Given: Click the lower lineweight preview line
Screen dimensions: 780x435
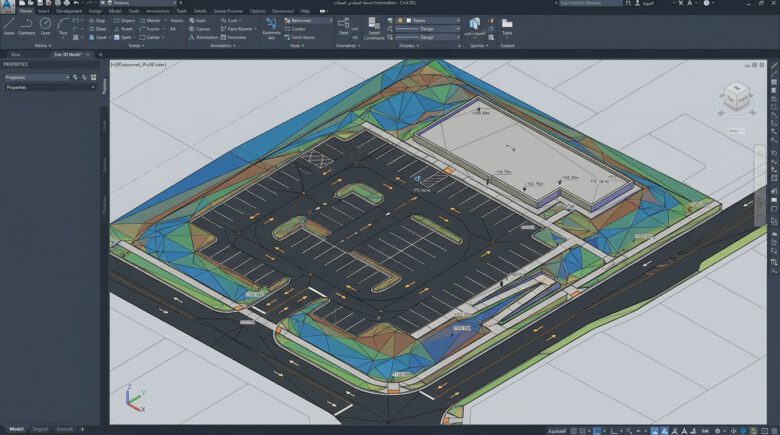Looking at the screenshot, I should click(x=406, y=37).
